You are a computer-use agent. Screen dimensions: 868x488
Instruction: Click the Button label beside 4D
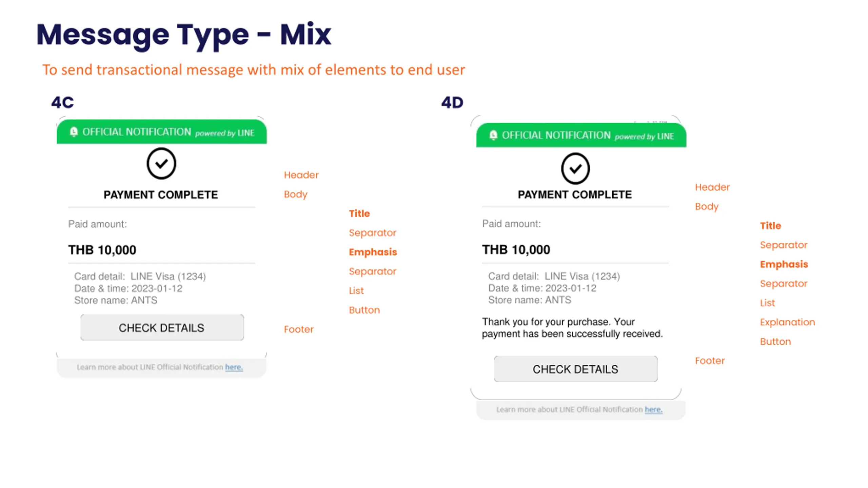click(x=775, y=341)
